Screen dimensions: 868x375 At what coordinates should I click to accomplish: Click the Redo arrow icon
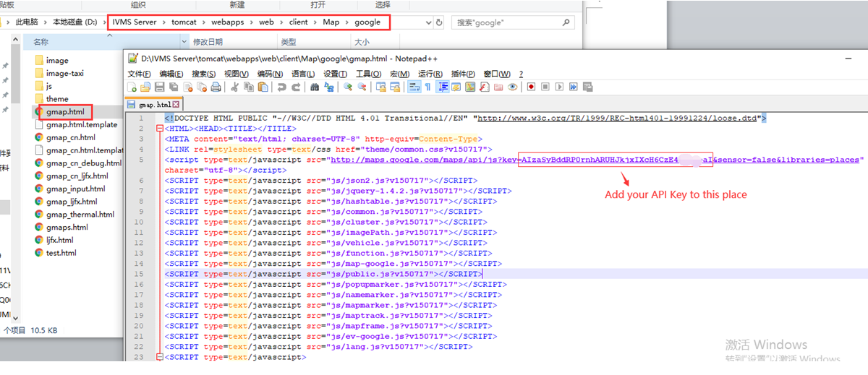297,87
